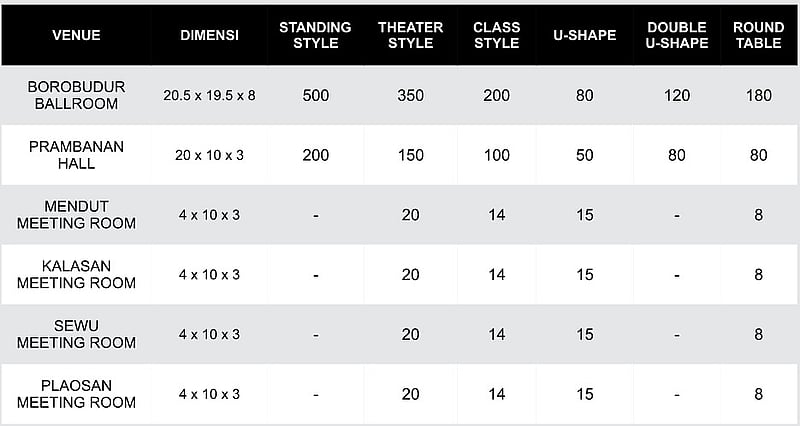The width and height of the screenshot is (800, 426).
Task: Click Borobudur Ballroom's standing capacity 500
Action: [315, 96]
